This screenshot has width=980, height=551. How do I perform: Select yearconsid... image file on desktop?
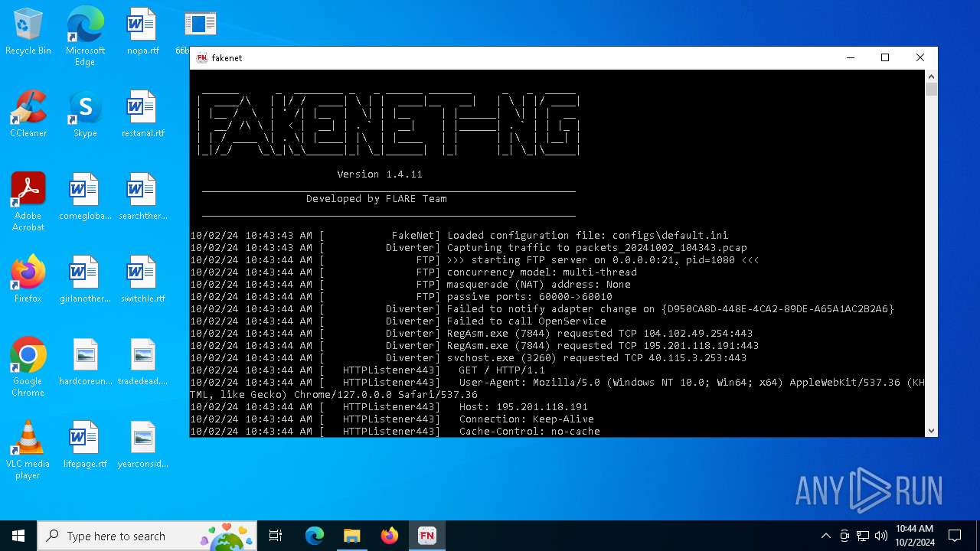pyautogui.click(x=142, y=445)
